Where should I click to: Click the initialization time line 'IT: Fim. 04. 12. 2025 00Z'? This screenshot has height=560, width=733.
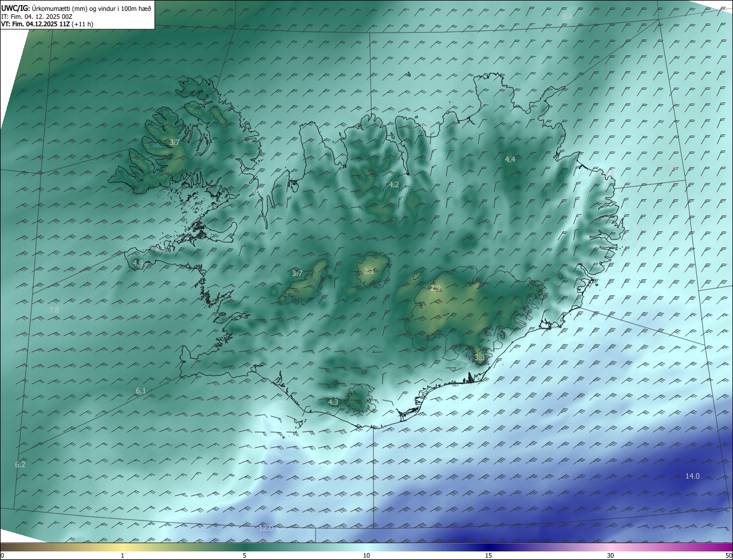point(37,17)
